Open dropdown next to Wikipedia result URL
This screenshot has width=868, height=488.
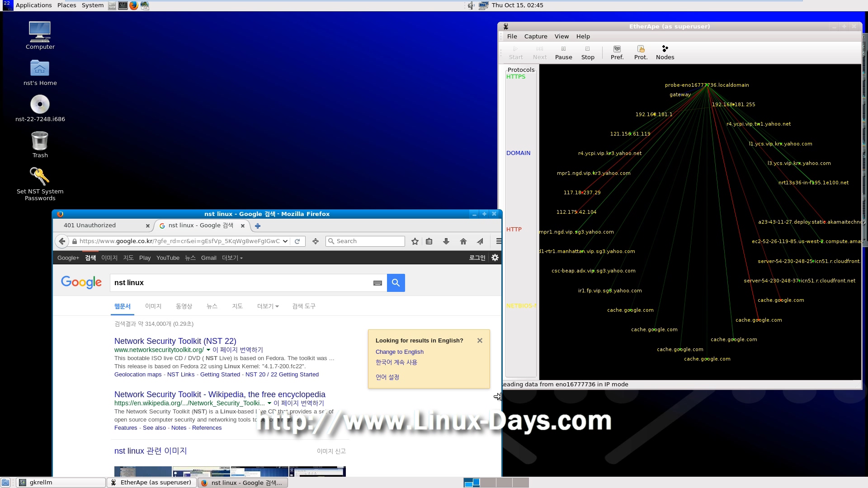(269, 404)
